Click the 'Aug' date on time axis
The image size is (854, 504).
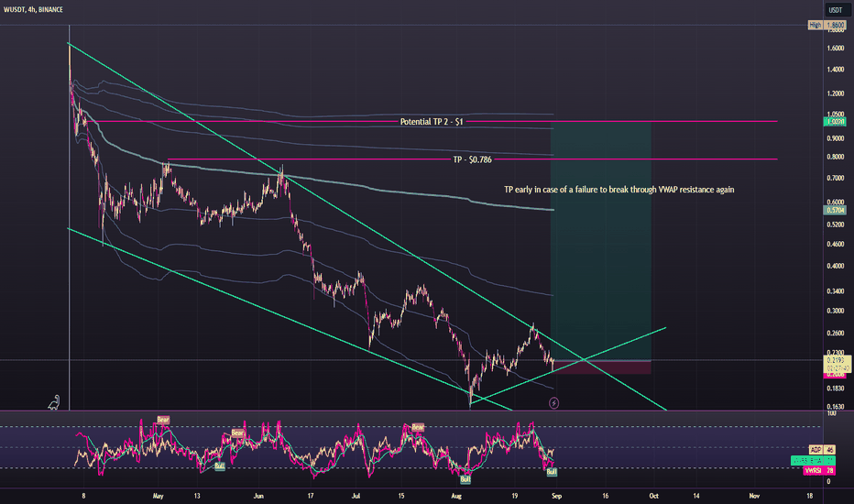456,496
